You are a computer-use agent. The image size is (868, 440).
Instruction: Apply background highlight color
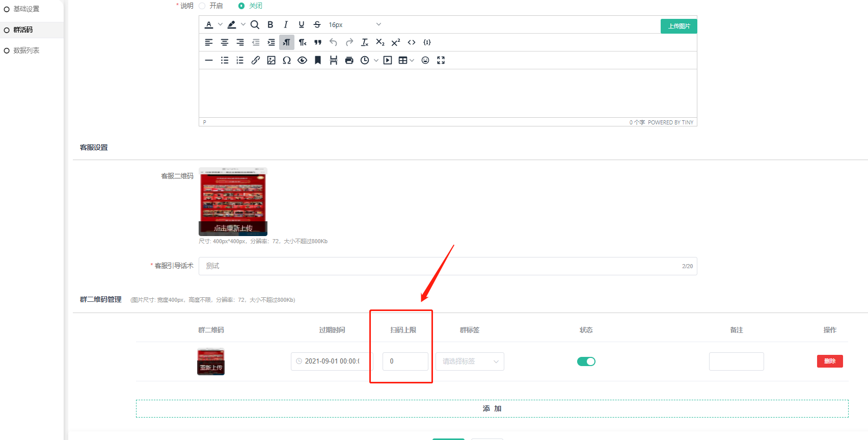(232, 24)
